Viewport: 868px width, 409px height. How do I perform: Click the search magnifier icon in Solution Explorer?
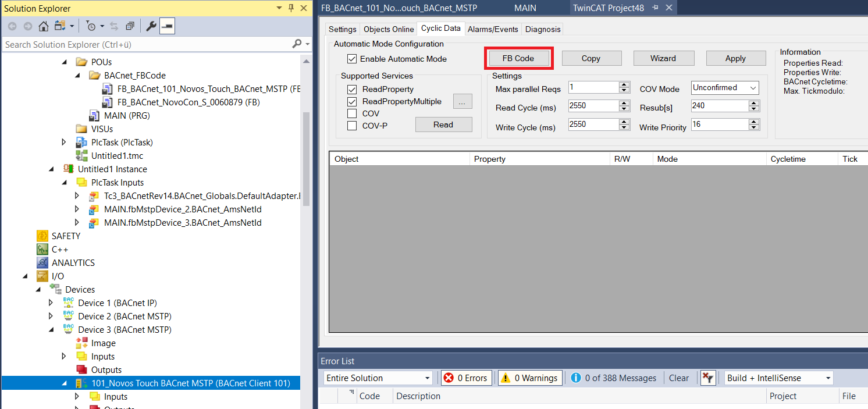pos(297,44)
